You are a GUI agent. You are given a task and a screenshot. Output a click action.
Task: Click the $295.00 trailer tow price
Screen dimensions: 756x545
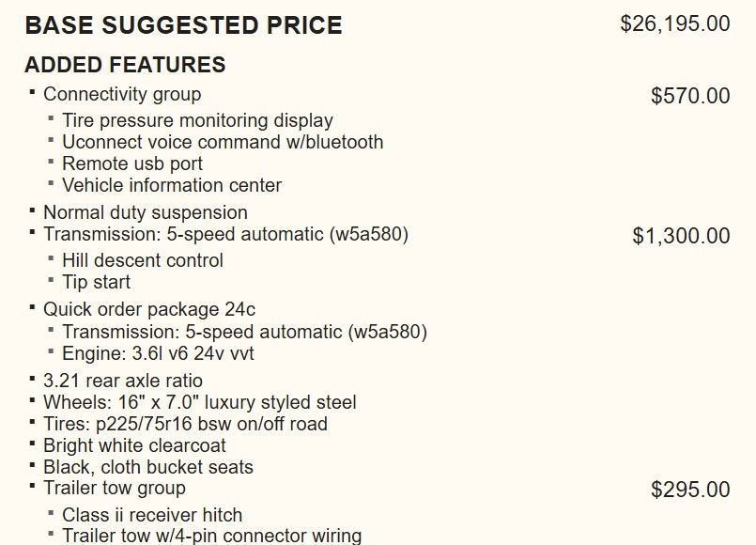tap(690, 490)
